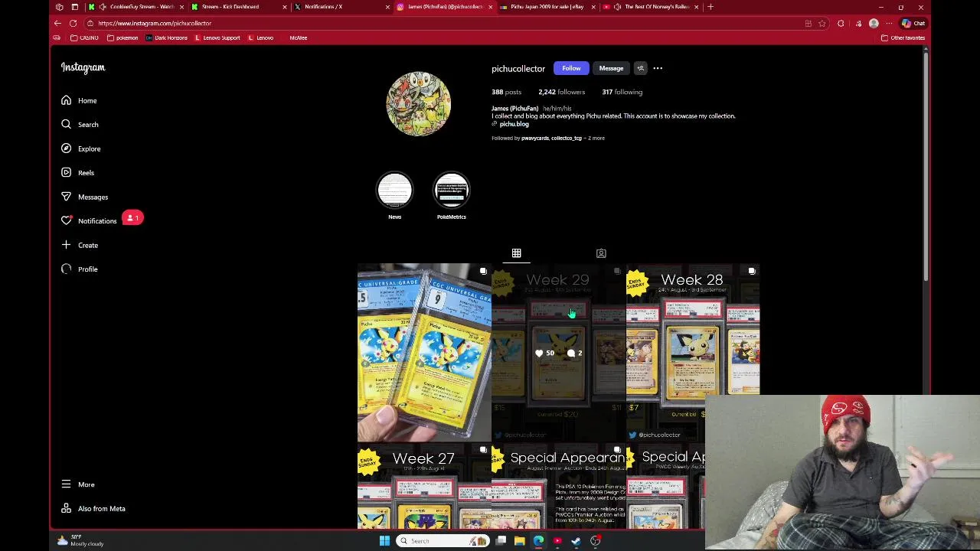Open Task View on taskbar
Screen dimensions: 980x551
(x=501, y=541)
